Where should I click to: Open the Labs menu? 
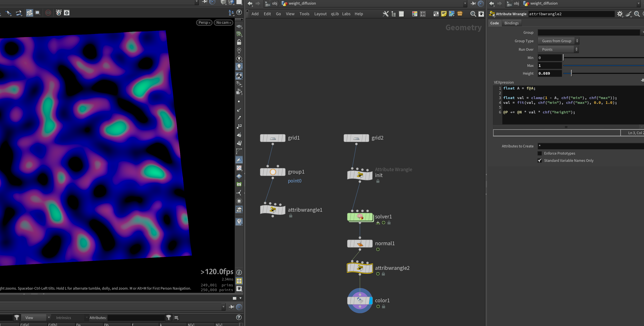(x=346, y=14)
